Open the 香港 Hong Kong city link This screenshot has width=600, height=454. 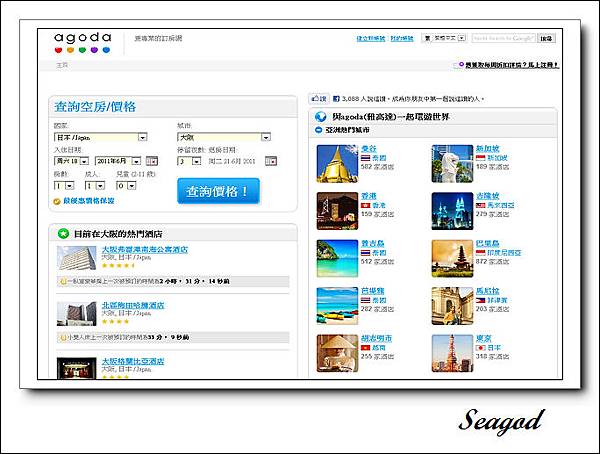(369, 196)
